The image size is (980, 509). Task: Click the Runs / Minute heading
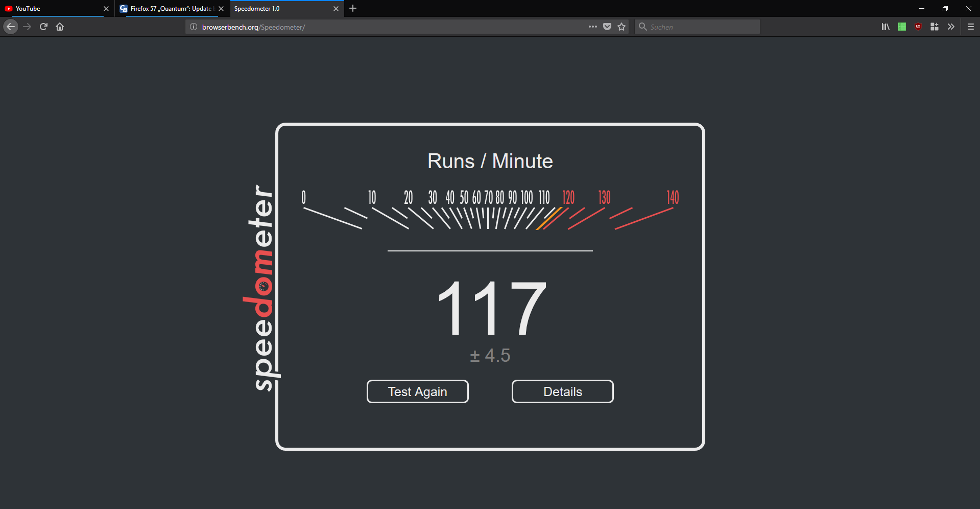pyautogui.click(x=490, y=161)
